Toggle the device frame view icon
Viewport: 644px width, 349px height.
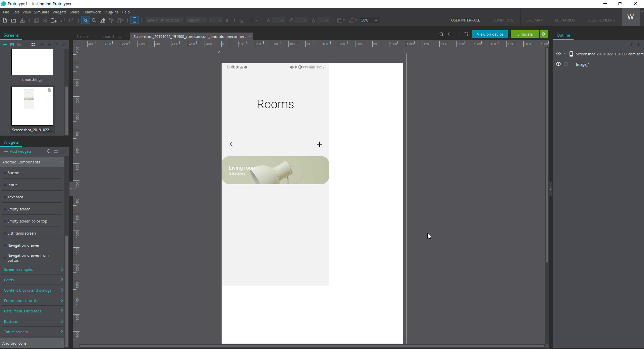135,20
